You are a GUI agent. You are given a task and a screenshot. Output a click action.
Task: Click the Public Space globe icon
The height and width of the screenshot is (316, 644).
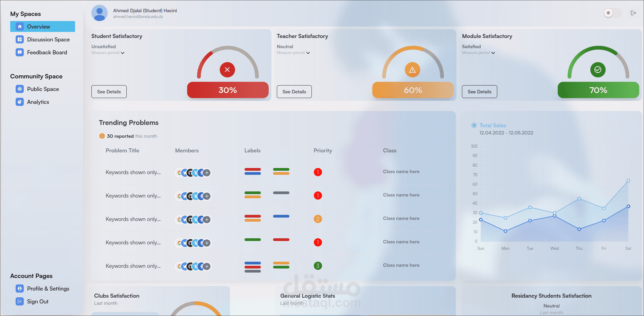point(20,89)
